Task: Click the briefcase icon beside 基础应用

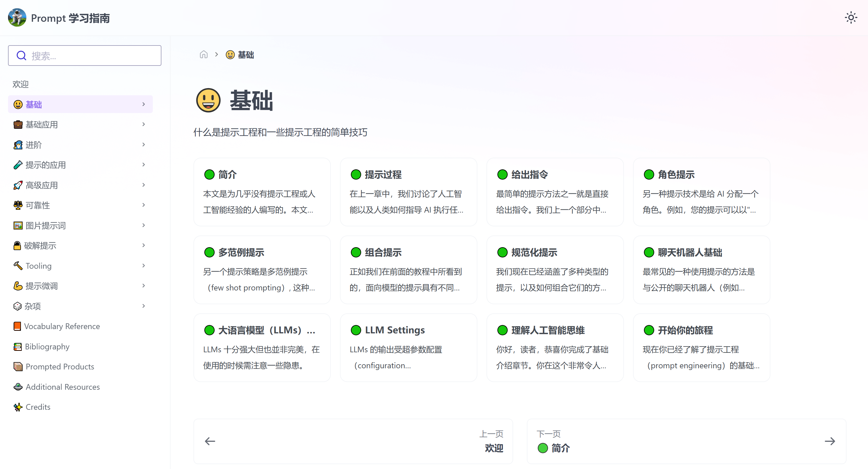Action: pyautogui.click(x=18, y=125)
